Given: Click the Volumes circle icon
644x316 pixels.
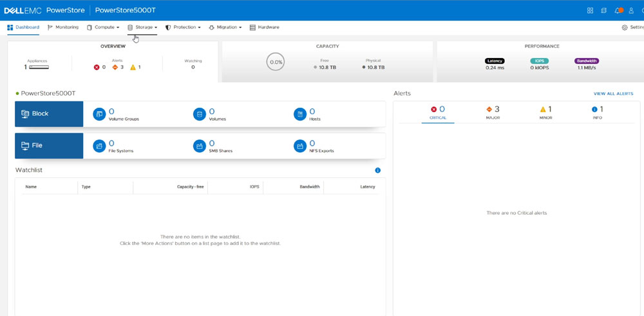Looking at the screenshot, I should tap(200, 114).
